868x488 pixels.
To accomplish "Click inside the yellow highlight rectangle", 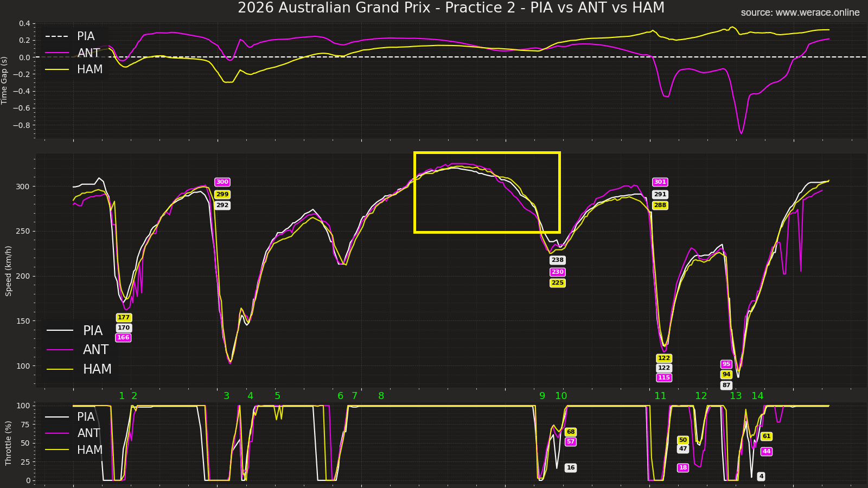I will pyautogui.click(x=487, y=192).
